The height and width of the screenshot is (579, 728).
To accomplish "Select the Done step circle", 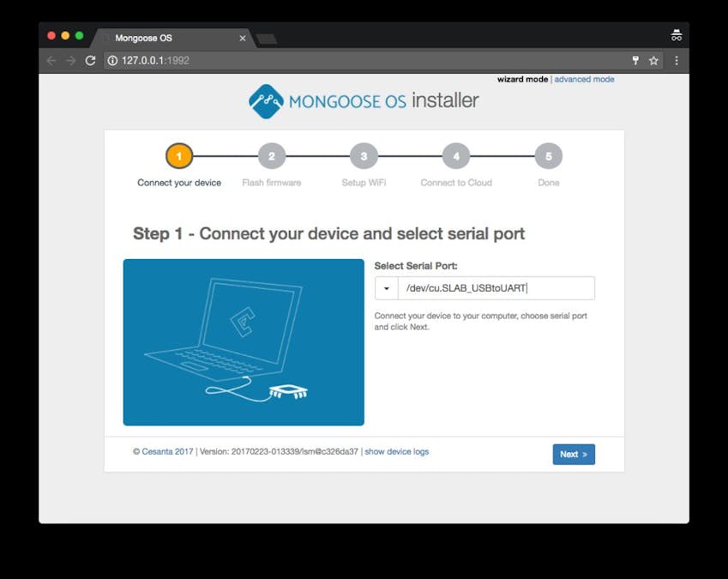I will coord(547,157).
